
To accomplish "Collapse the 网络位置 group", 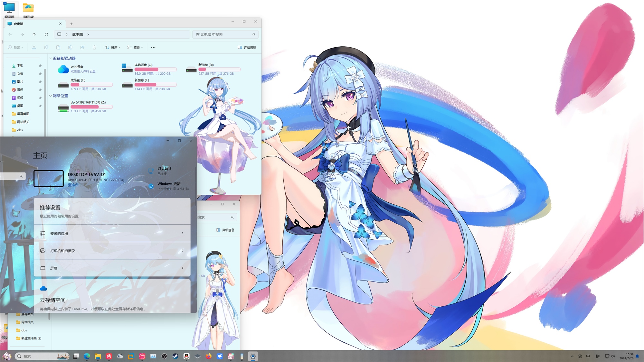I will coord(51,96).
